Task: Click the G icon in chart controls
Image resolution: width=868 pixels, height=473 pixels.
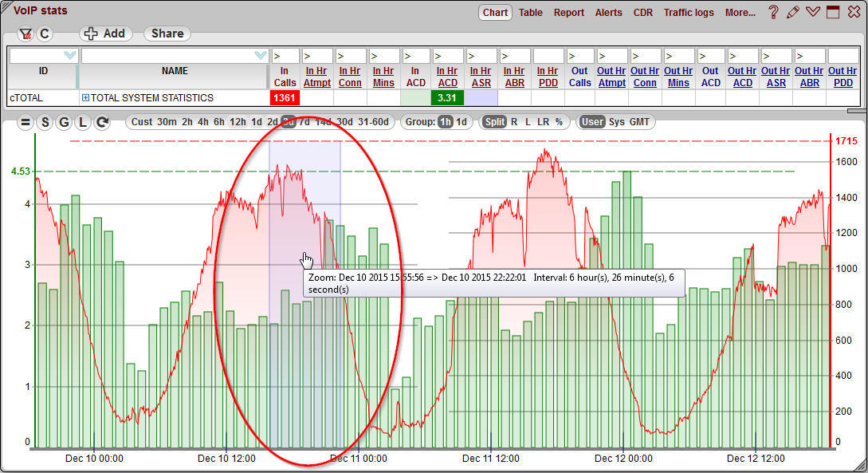Action: click(x=64, y=121)
